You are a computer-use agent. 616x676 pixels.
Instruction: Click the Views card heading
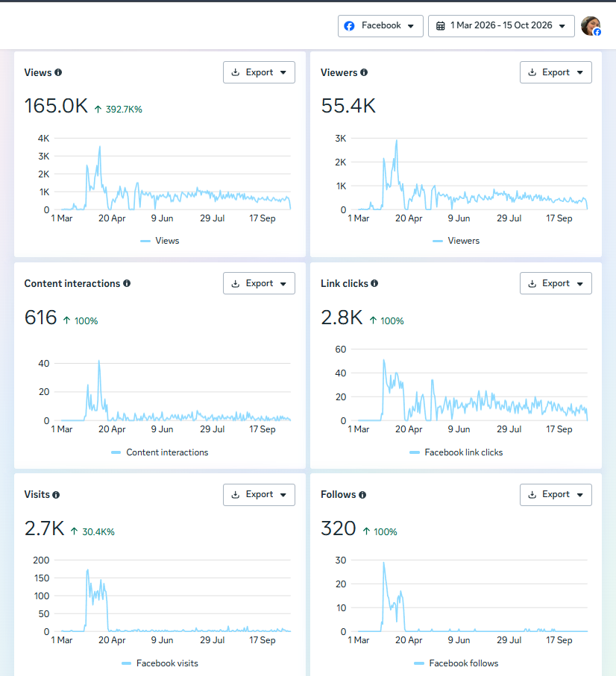38,72
